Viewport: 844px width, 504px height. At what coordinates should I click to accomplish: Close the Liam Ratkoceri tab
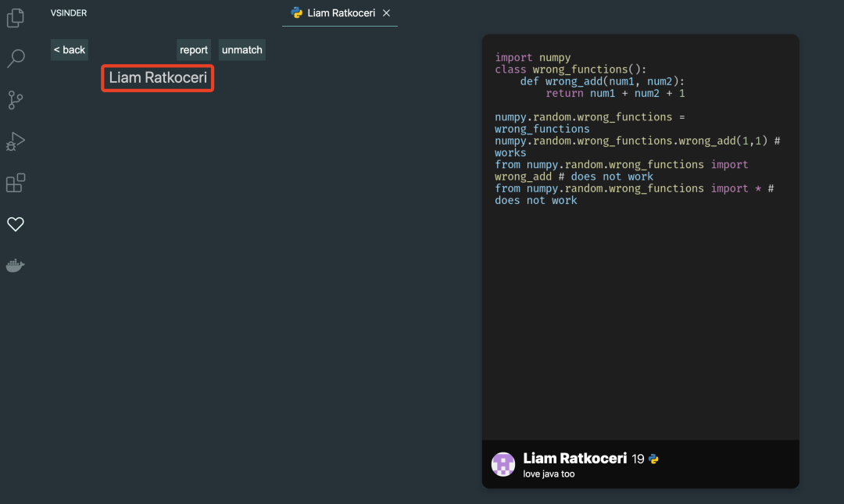(387, 13)
